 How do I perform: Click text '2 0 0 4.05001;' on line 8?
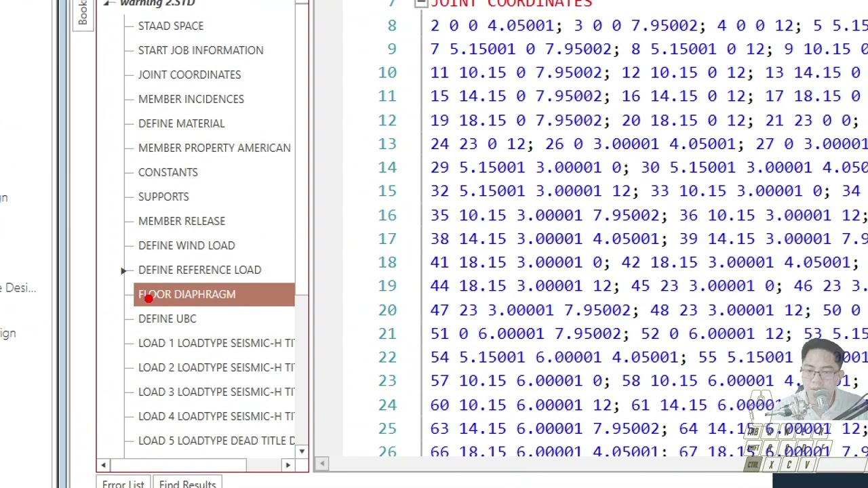(496, 26)
